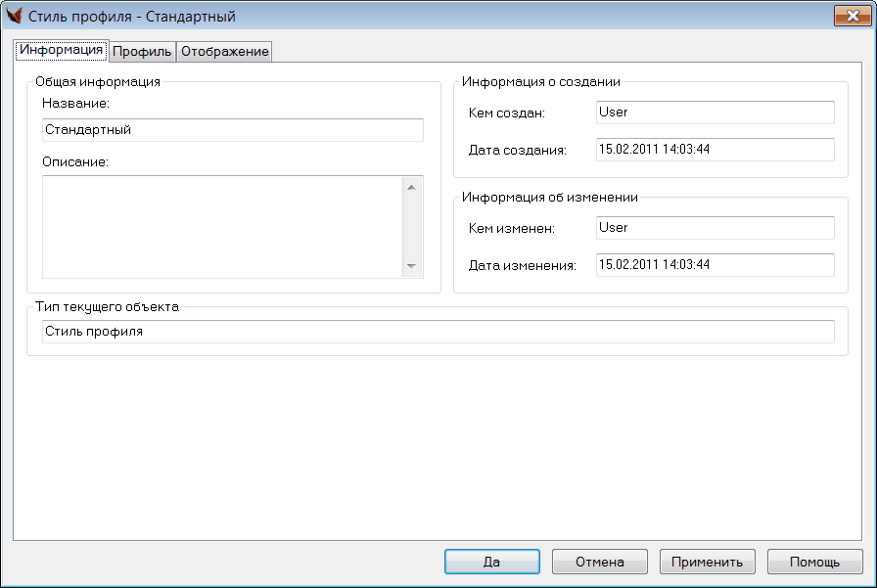877x588 pixels.
Task: Click the description scrollbar track
Action: 411,227
